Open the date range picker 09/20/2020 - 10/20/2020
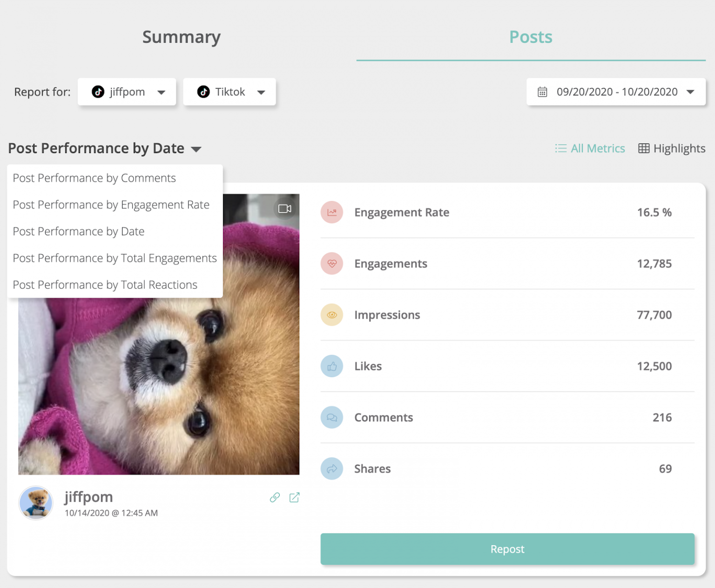This screenshot has height=588, width=715. (616, 92)
